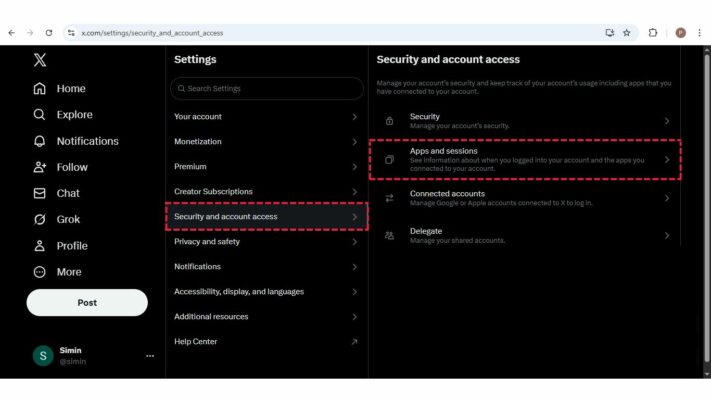This screenshot has height=400, width=711.
Task: Click the browser address bar URL
Action: coord(152,33)
